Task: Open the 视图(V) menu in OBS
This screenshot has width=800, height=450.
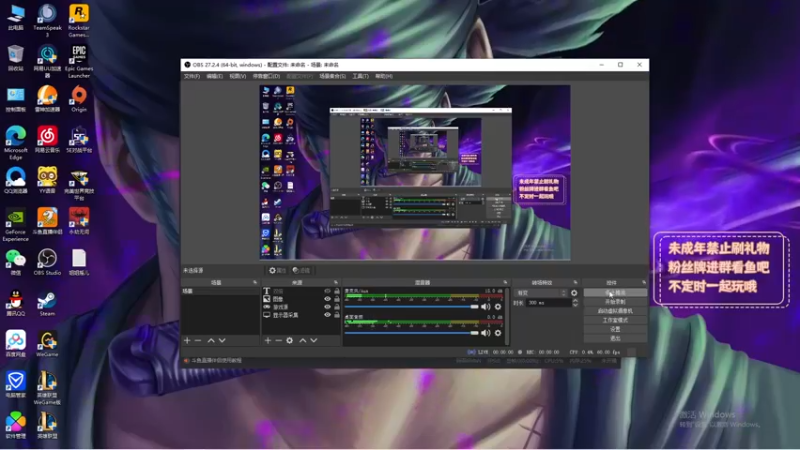Action: pyautogui.click(x=237, y=76)
